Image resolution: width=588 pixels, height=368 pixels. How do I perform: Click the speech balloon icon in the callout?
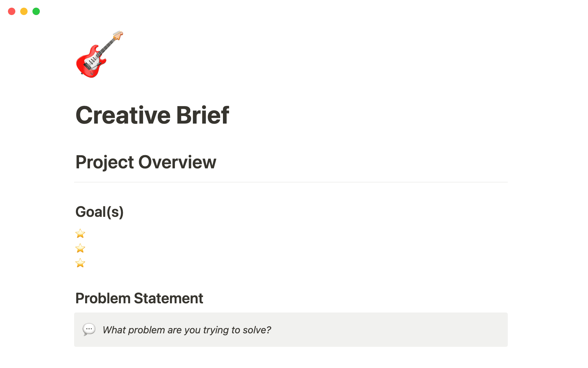click(89, 330)
